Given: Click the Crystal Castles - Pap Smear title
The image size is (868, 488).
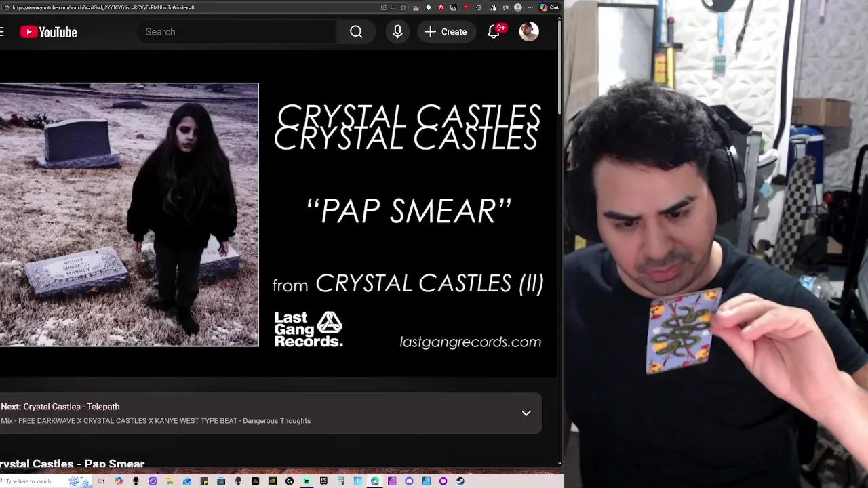Looking at the screenshot, I should pyautogui.click(x=73, y=464).
